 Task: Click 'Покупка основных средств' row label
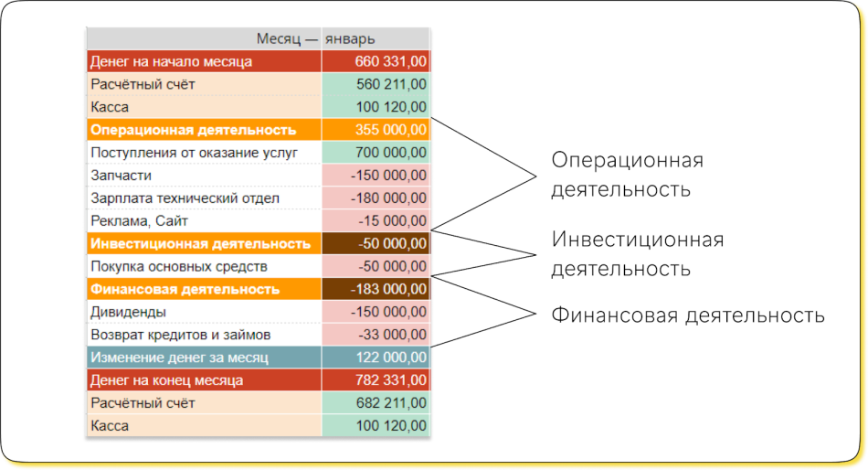(x=205, y=266)
